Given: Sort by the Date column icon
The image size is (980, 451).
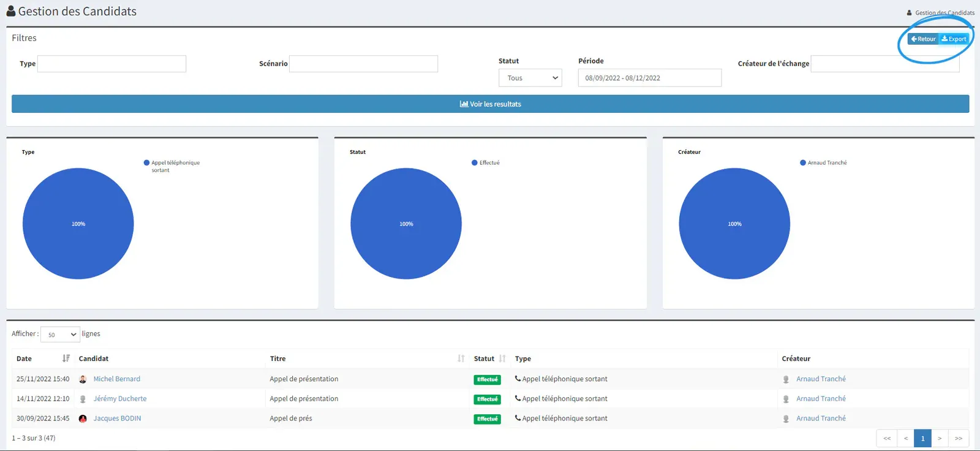Looking at the screenshot, I should tap(66, 358).
